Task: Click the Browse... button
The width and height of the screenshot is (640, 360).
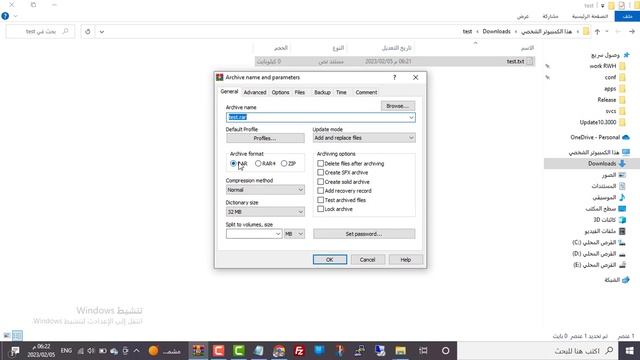Action: point(398,106)
